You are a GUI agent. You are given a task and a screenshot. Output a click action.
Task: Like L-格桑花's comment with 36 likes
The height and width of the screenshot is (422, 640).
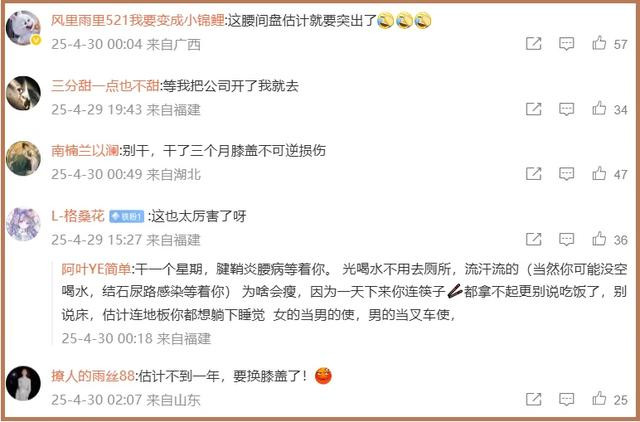pos(599,239)
